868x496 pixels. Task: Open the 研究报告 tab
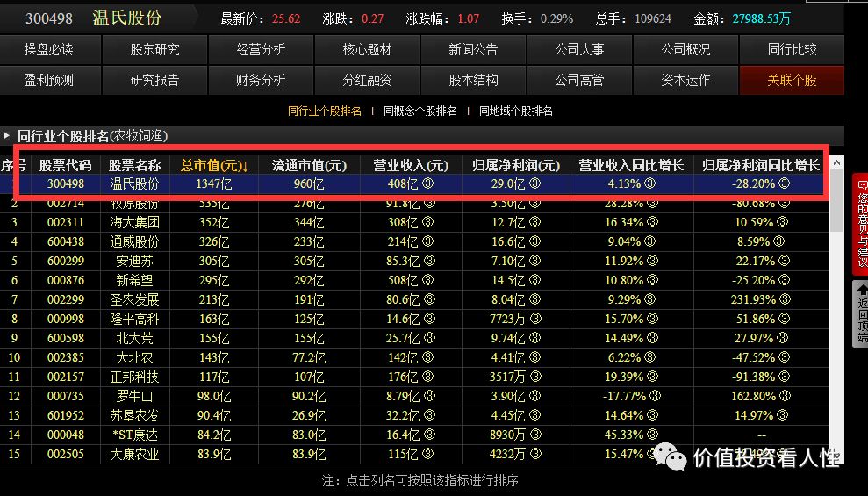coord(154,80)
